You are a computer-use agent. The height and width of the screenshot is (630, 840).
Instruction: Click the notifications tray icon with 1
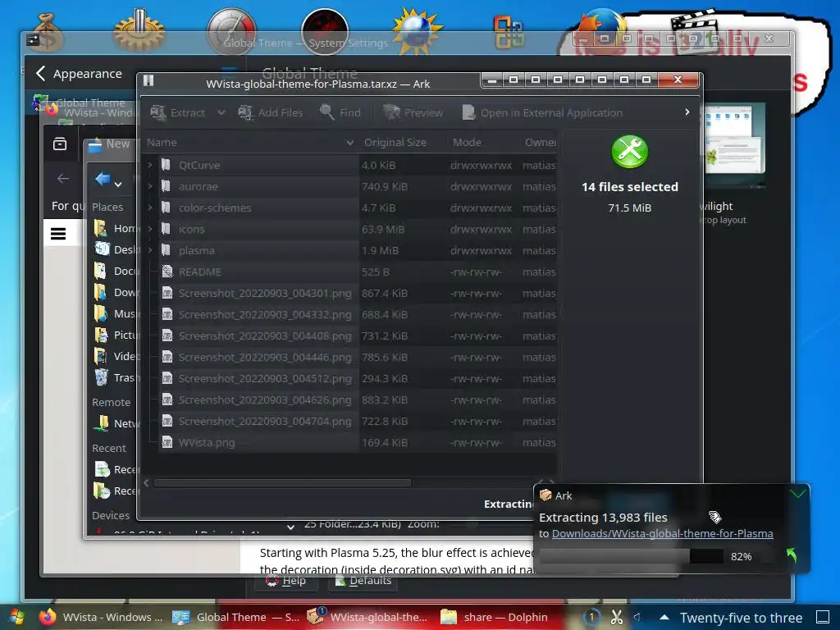591,617
